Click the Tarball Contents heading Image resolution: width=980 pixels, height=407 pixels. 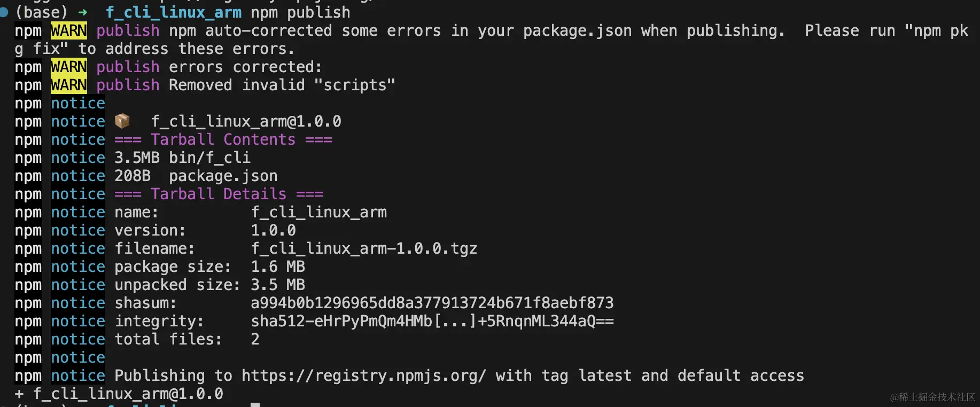pos(223,139)
